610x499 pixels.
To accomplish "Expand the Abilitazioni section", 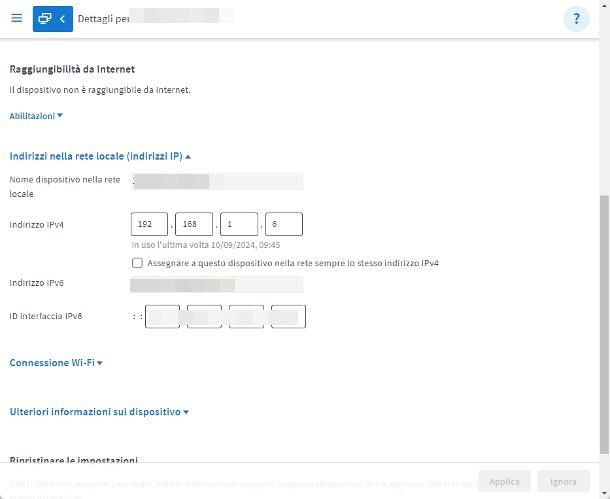I will (x=36, y=116).
